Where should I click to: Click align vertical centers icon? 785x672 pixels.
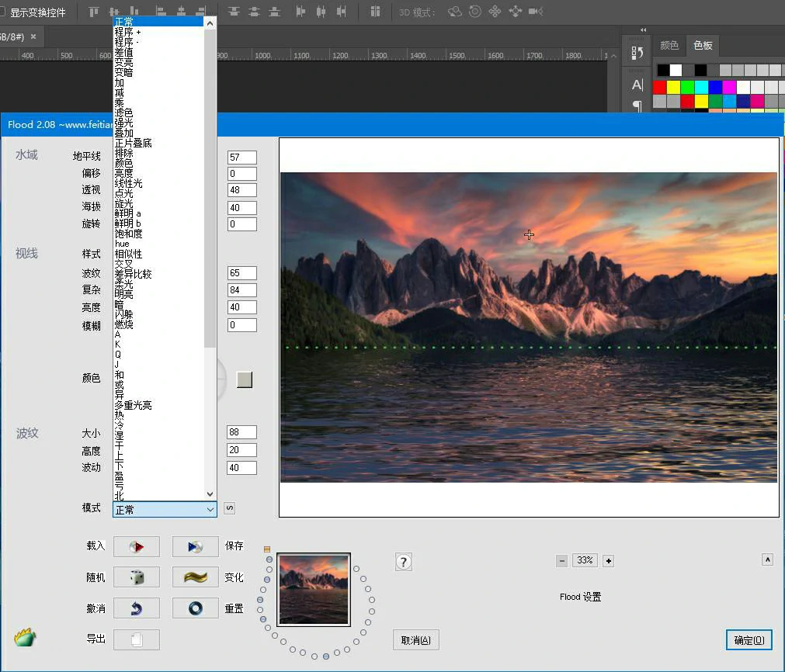coord(114,12)
